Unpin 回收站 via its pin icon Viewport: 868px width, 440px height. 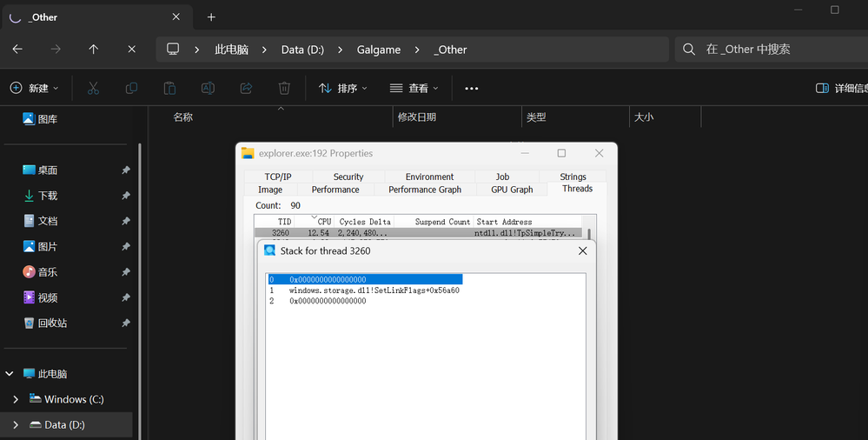tap(126, 323)
